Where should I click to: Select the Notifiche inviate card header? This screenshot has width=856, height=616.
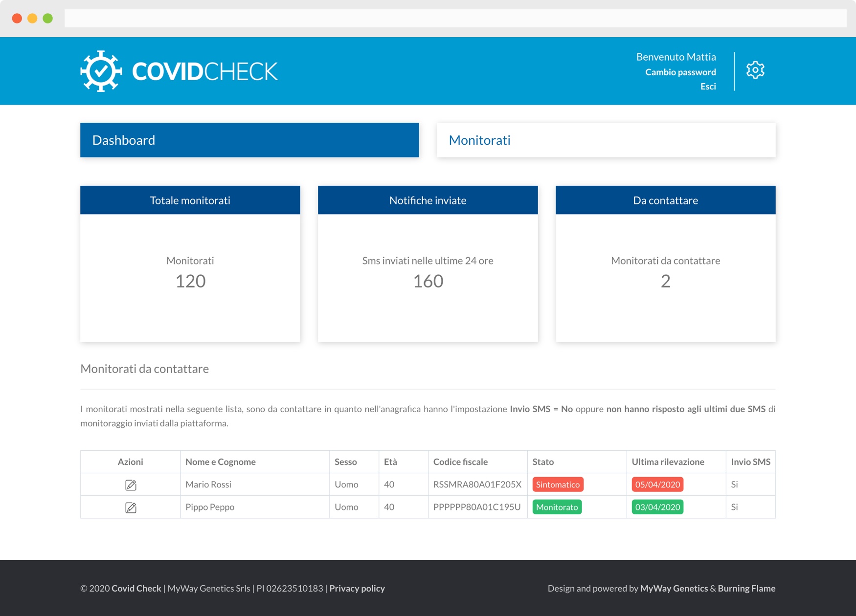428,200
